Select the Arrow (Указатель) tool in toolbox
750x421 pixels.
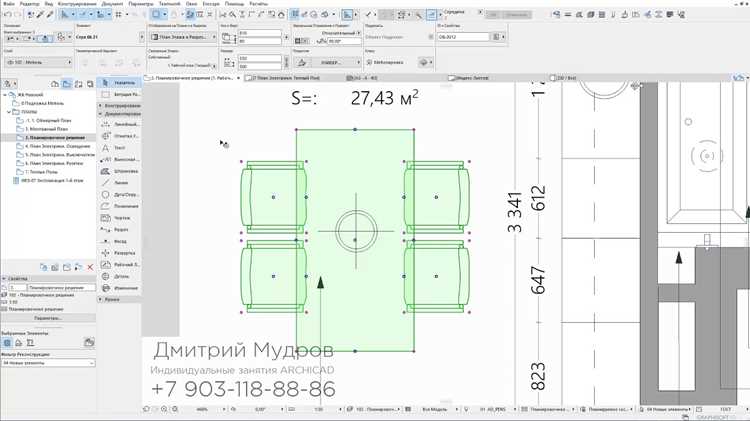(119, 83)
